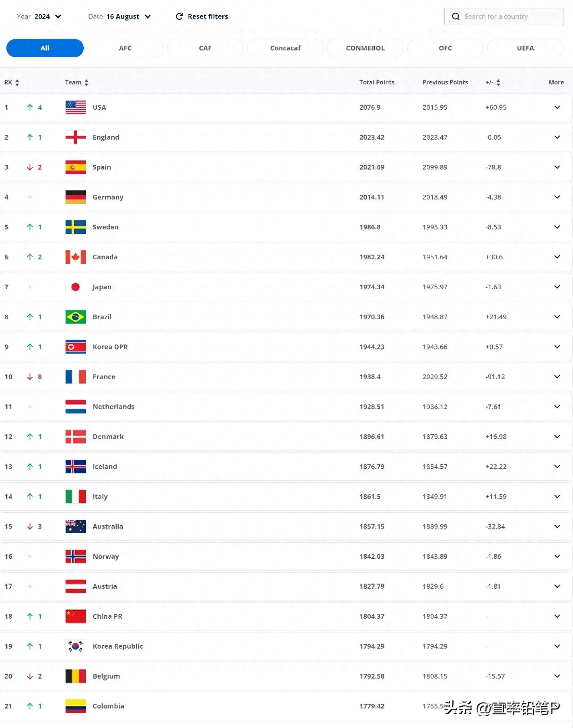Viewport: 573px width, 728px height.
Task: Select the CONMEBOL confederation tab
Action: 365,48
